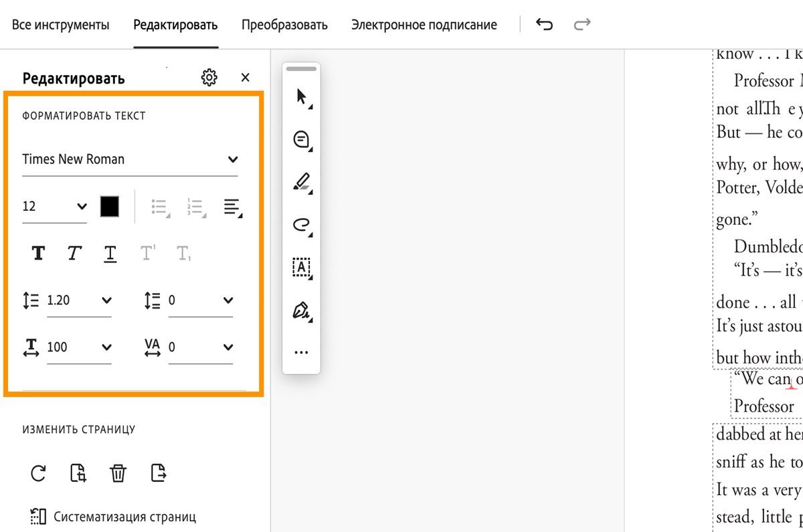Toggle subscript formatting
The height and width of the screenshot is (532, 803).
pyautogui.click(x=183, y=254)
